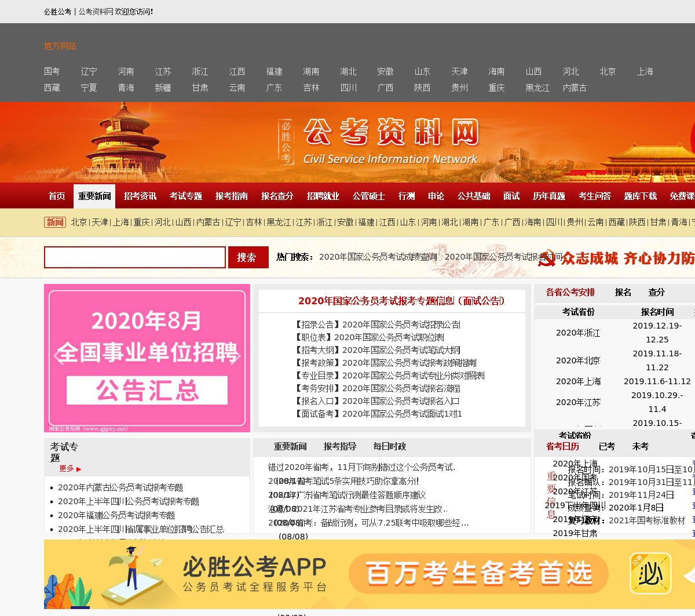695x616 pixels.
Task: Switch to the 报考指导 tab
Action: pos(340,447)
